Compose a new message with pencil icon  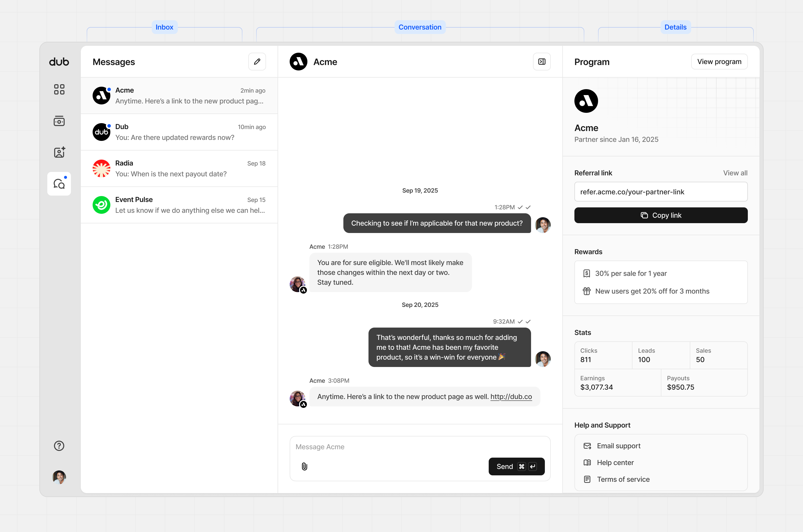257,62
